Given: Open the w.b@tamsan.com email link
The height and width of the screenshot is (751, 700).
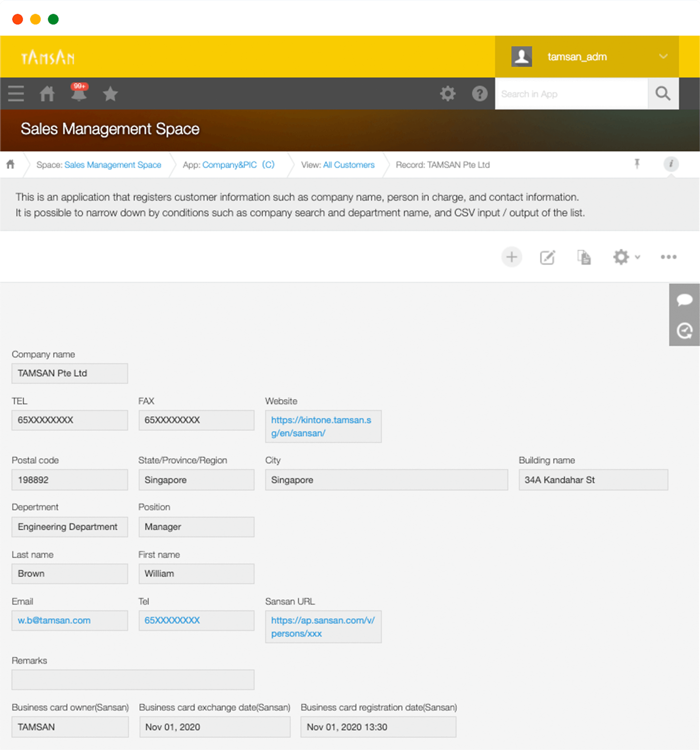Looking at the screenshot, I should (54, 620).
